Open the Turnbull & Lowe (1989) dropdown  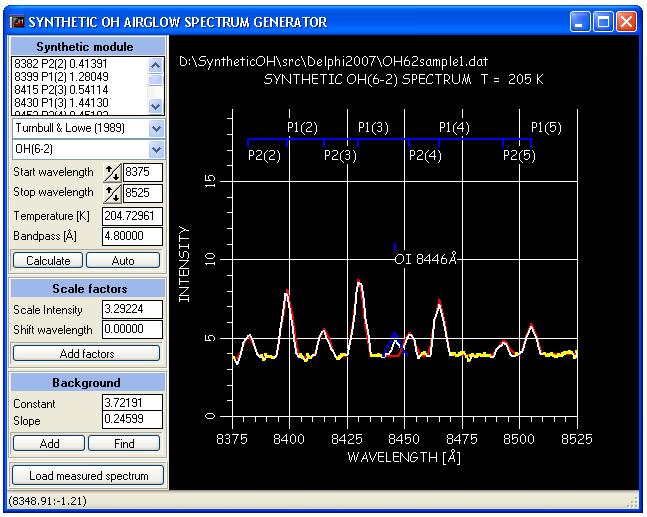coord(156,128)
